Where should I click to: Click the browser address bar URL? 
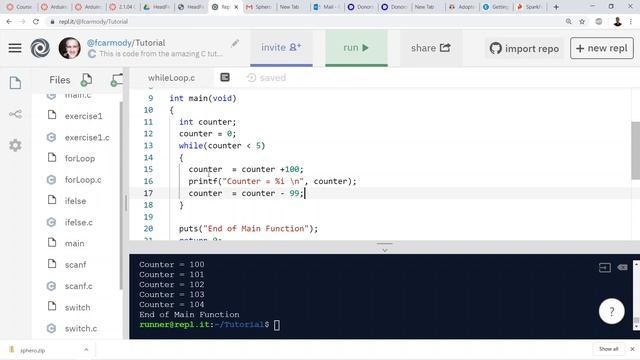93,22
